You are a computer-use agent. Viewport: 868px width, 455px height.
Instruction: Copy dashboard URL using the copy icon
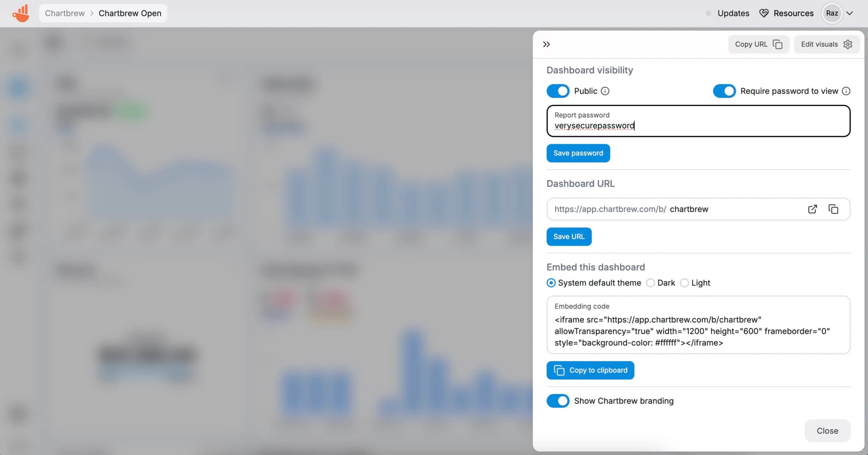(x=833, y=209)
